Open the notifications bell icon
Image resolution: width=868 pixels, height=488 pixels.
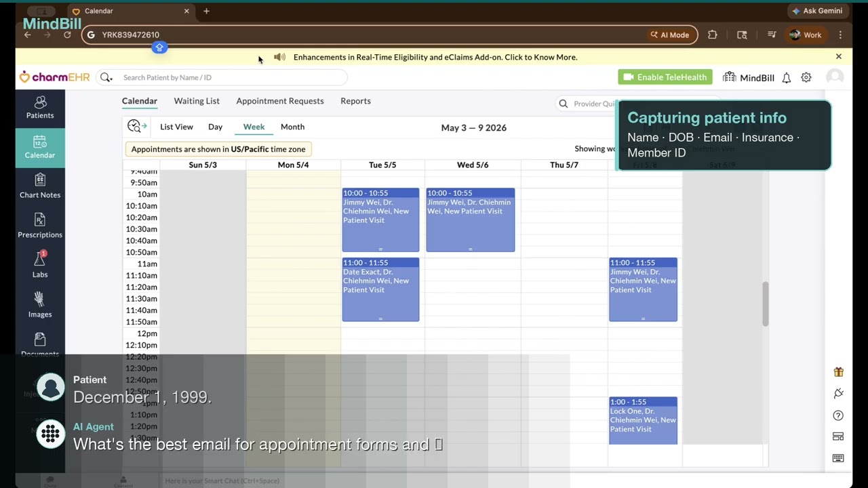[787, 78]
